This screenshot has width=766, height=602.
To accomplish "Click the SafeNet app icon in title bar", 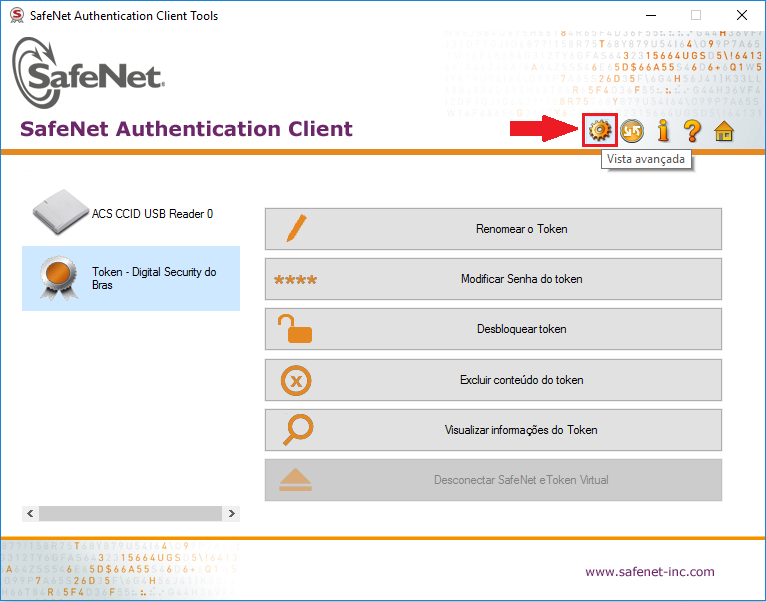I will coord(17,15).
